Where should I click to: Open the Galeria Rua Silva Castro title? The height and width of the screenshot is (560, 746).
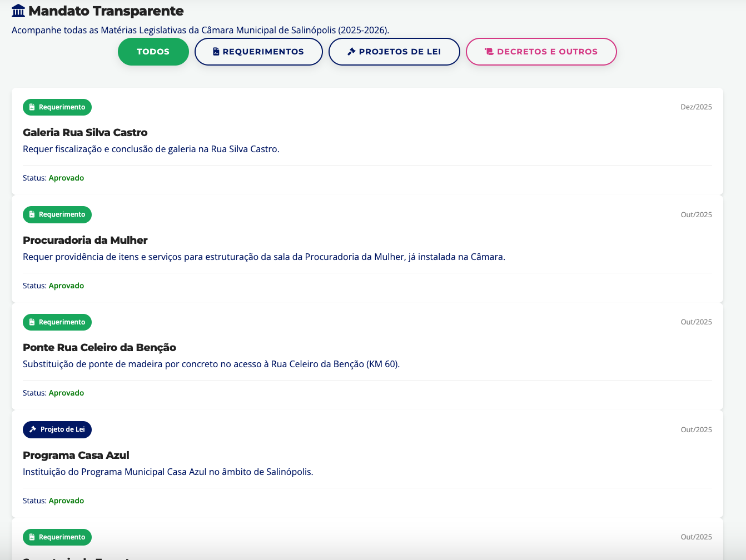tap(85, 132)
